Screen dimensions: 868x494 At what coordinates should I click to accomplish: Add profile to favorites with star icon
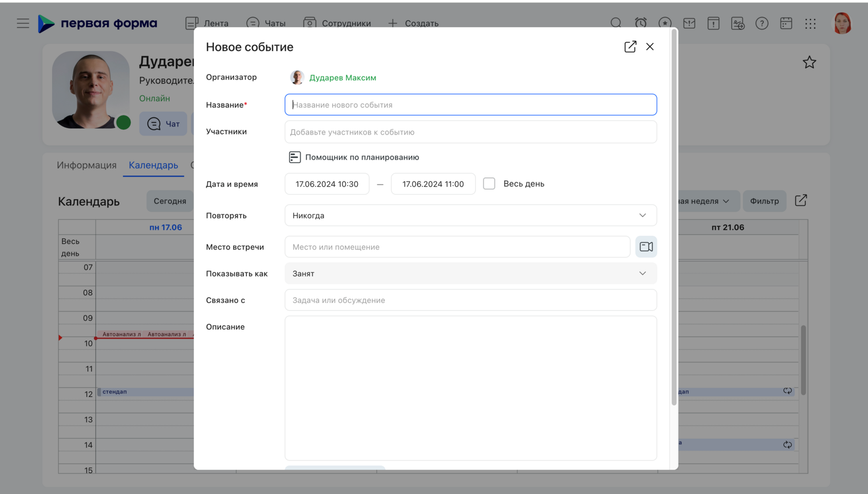(809, 62)
